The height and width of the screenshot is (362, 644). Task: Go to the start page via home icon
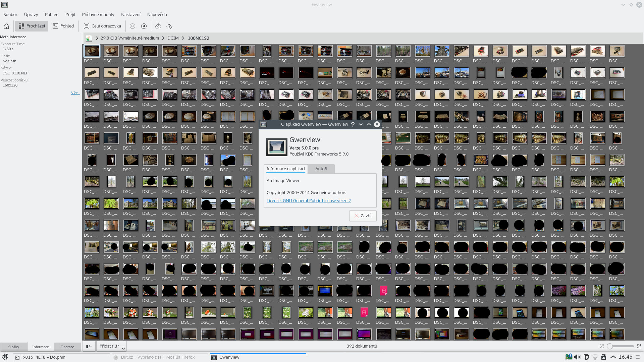6,26
